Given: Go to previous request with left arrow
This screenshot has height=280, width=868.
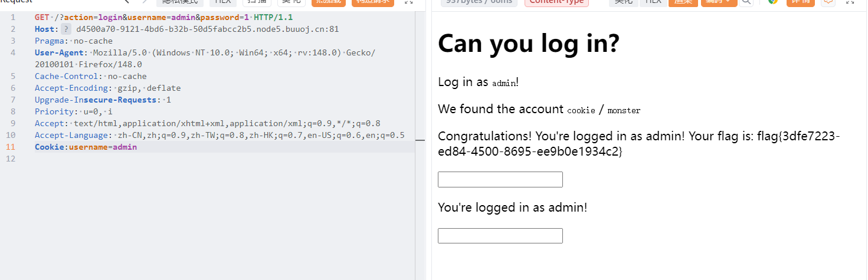Looking at the screenshot, I should pos(126,2).
